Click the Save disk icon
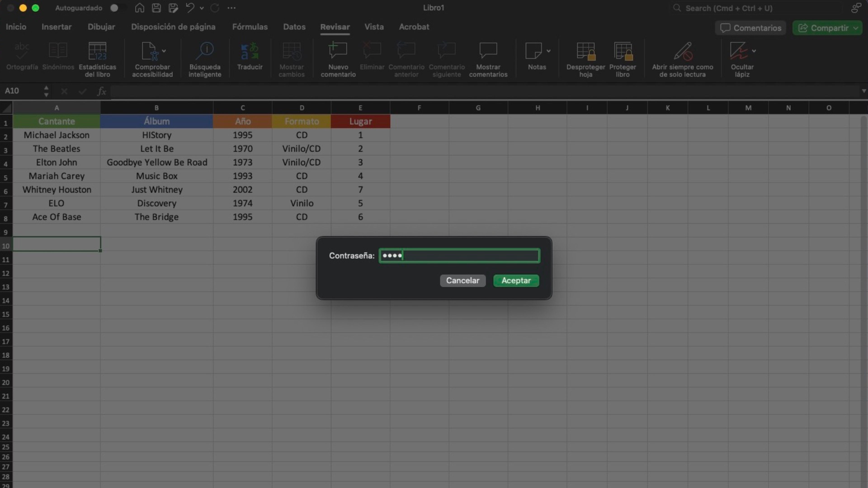The image size is (868, 488). [x=156, y=8]
